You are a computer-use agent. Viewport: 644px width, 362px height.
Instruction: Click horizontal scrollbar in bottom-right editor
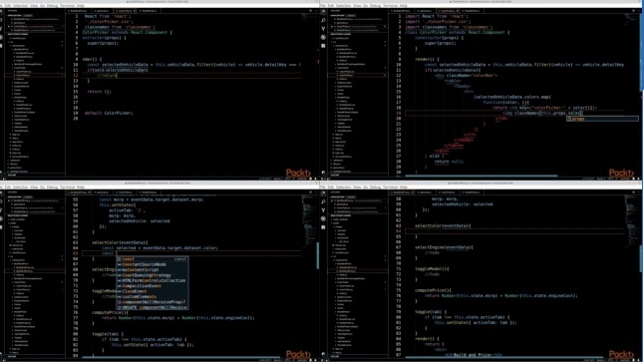[503, 357]
